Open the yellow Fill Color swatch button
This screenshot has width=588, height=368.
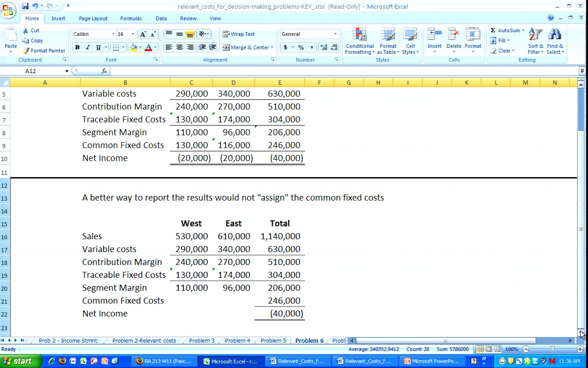click(133, 47)
